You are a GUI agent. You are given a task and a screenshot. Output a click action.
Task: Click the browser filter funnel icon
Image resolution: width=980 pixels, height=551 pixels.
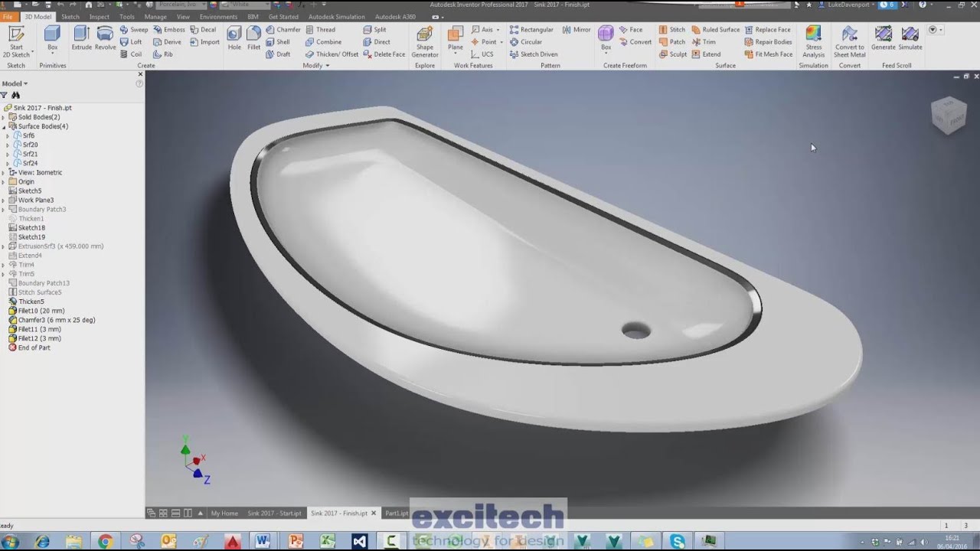(4, 95)
